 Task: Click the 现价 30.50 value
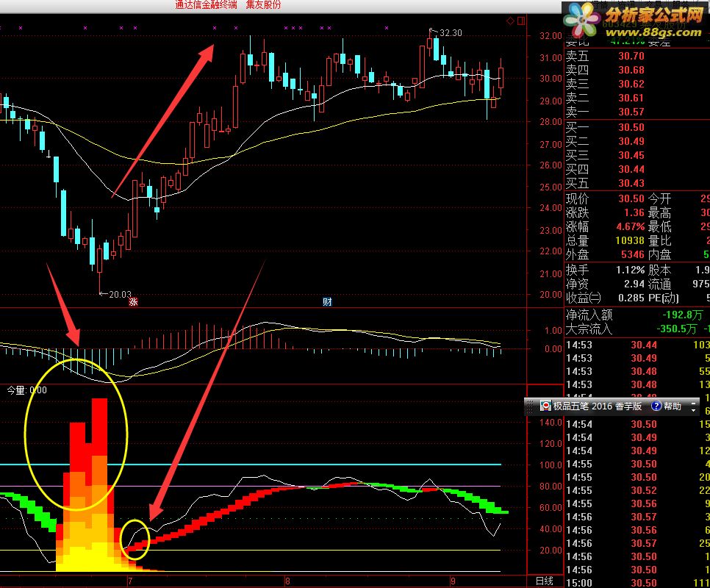coord(631,198)
